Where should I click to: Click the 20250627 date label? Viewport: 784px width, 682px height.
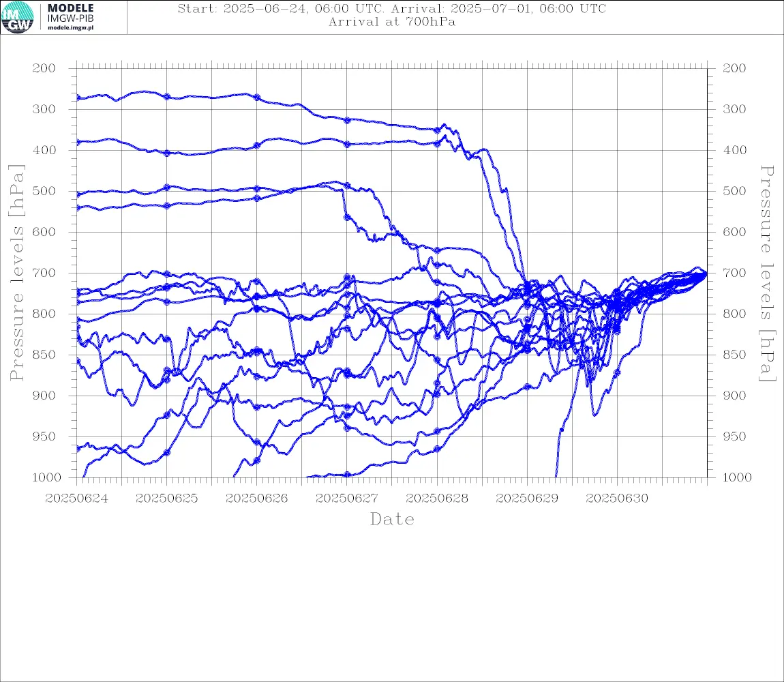coord(346,499)
